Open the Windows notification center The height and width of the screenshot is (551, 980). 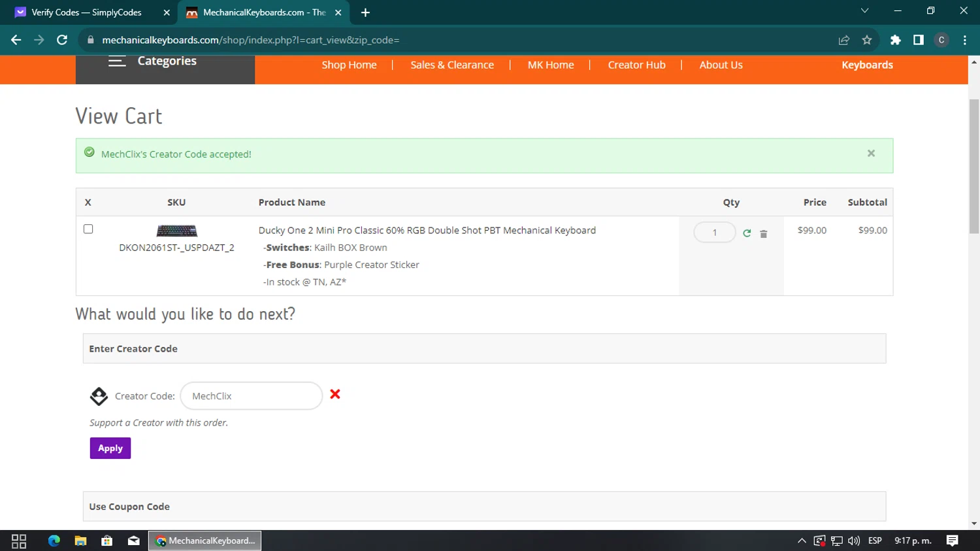click(953, 541)
